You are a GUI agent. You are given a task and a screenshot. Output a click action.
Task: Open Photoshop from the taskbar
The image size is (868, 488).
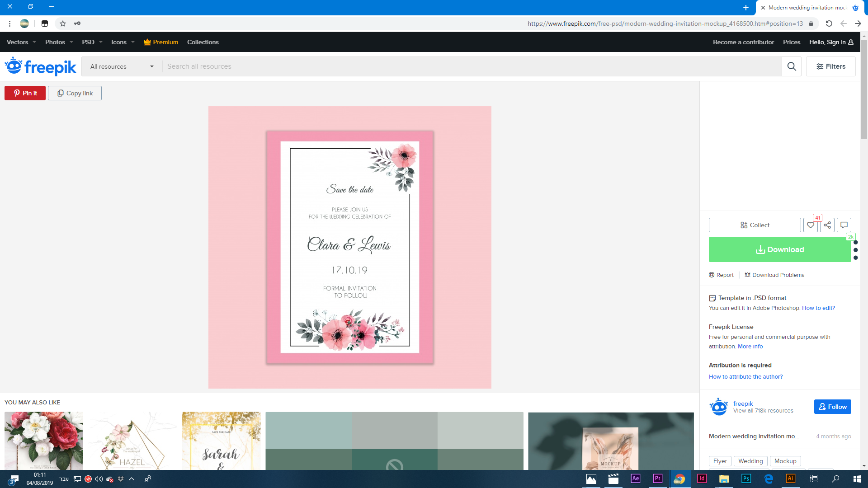[746, 479]
